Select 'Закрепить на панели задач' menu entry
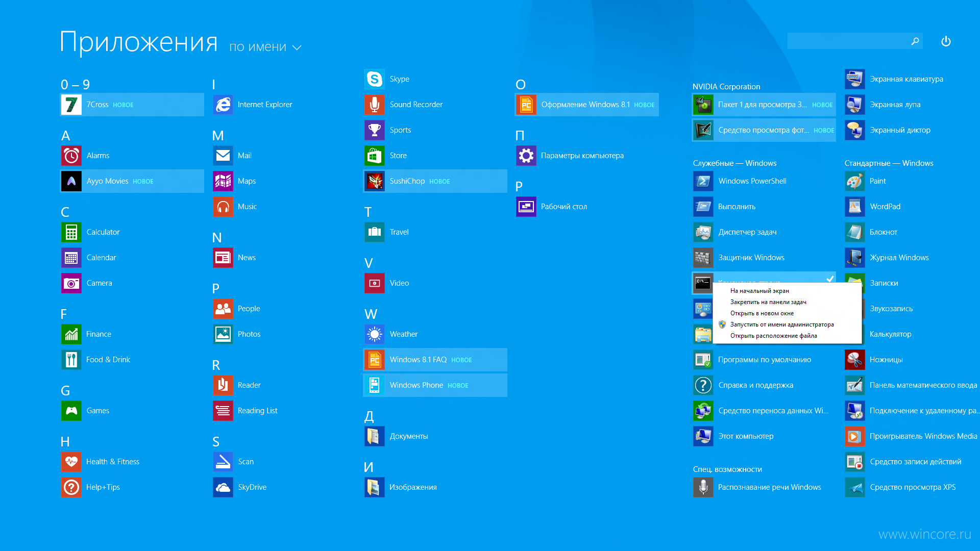 point(768,302)
